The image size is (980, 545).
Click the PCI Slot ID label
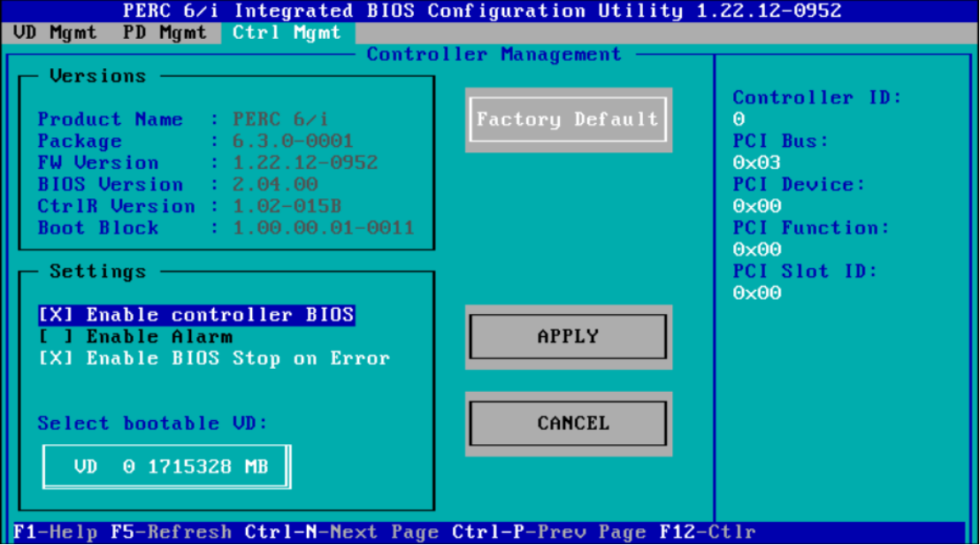(x=805, y=272)
